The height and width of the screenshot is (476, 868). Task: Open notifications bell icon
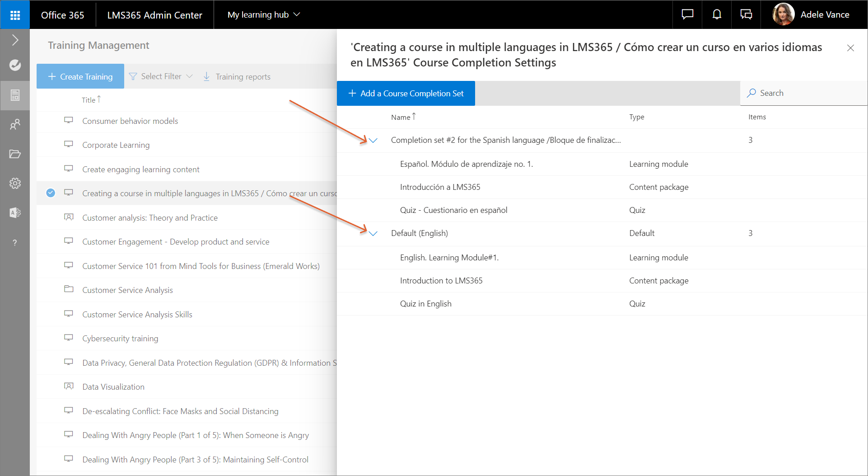(717, 15)
